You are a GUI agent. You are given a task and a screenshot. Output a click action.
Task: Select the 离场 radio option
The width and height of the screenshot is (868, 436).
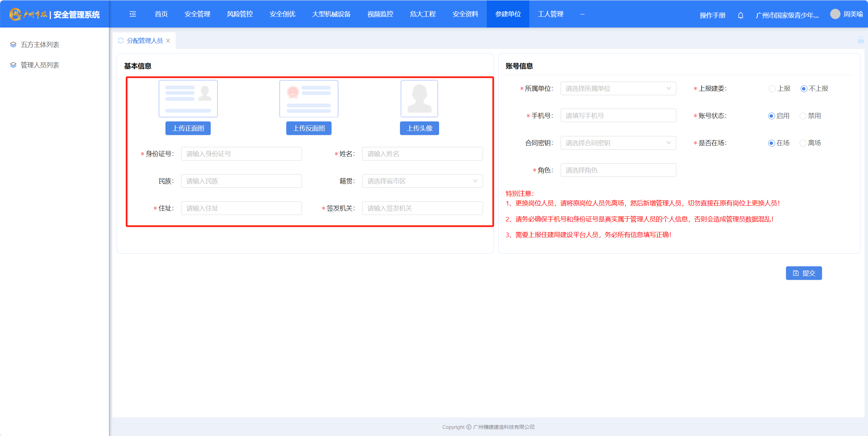[803, 143]
